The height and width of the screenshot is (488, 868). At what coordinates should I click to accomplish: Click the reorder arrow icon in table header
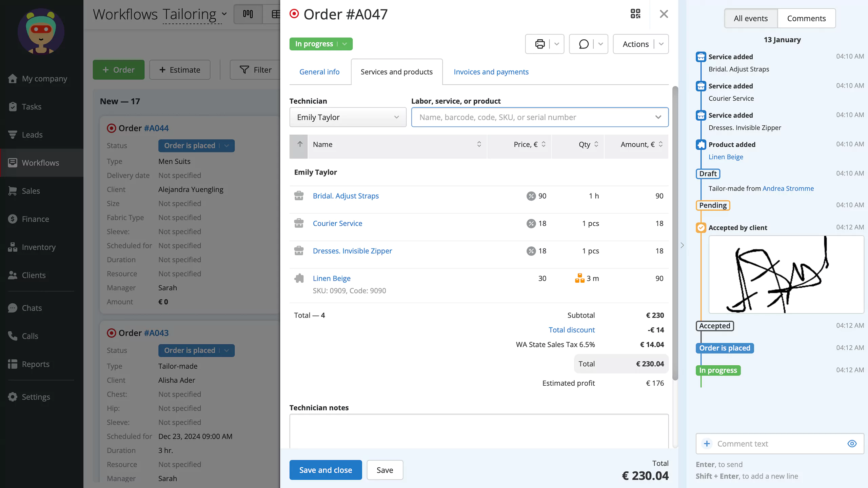(x=300, y=144)
